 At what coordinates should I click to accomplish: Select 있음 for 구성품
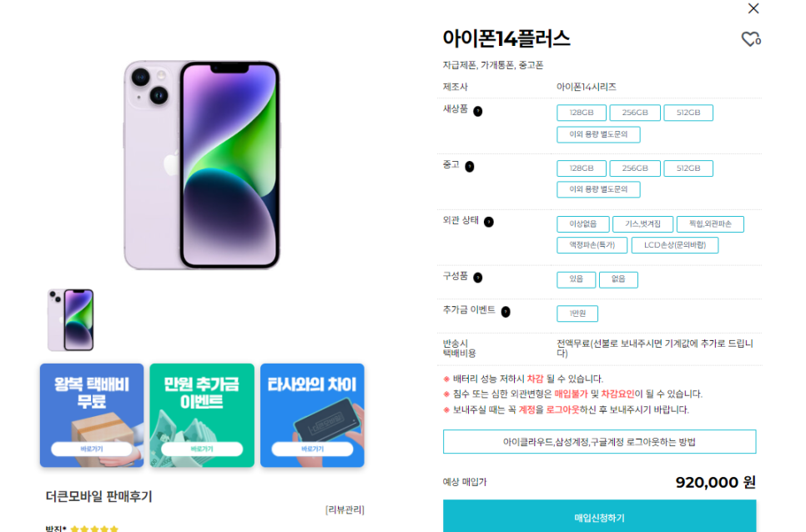[x=576, y=279]
